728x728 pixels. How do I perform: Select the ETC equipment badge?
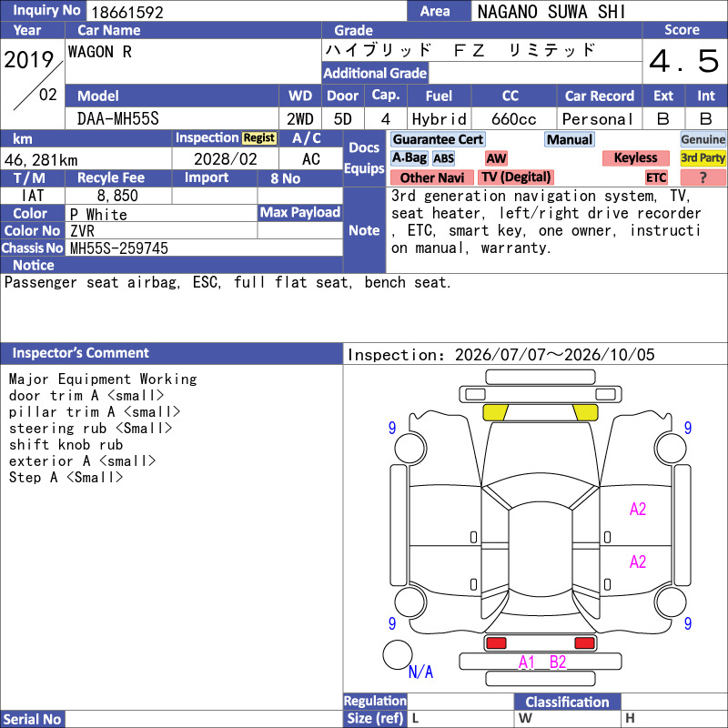click(x=656, y=177)
